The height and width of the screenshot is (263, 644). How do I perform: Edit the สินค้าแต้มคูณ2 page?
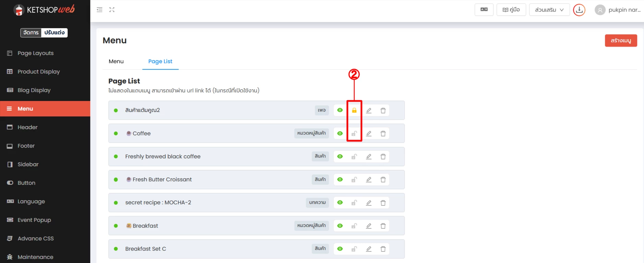(x=369, y=110)
